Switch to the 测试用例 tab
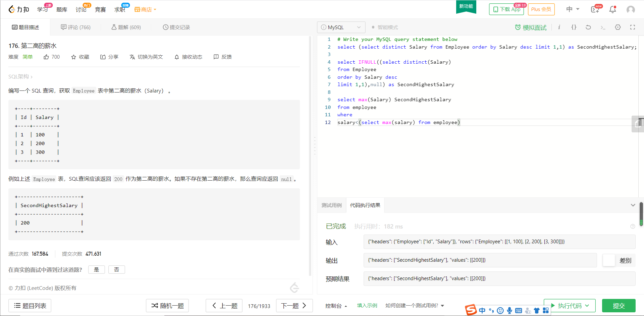This screenshot has height=316, width=644. tap(331, 205)
